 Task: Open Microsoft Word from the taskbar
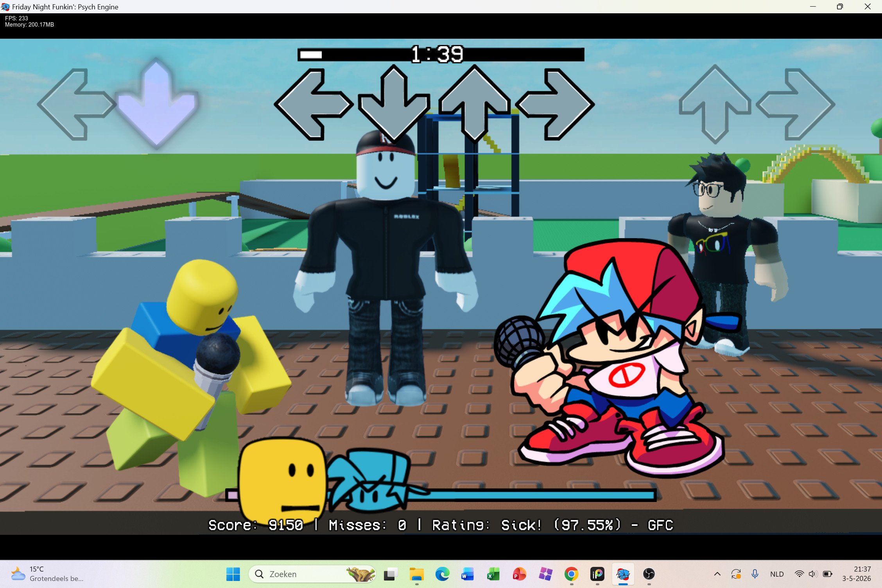click(468, 574)
